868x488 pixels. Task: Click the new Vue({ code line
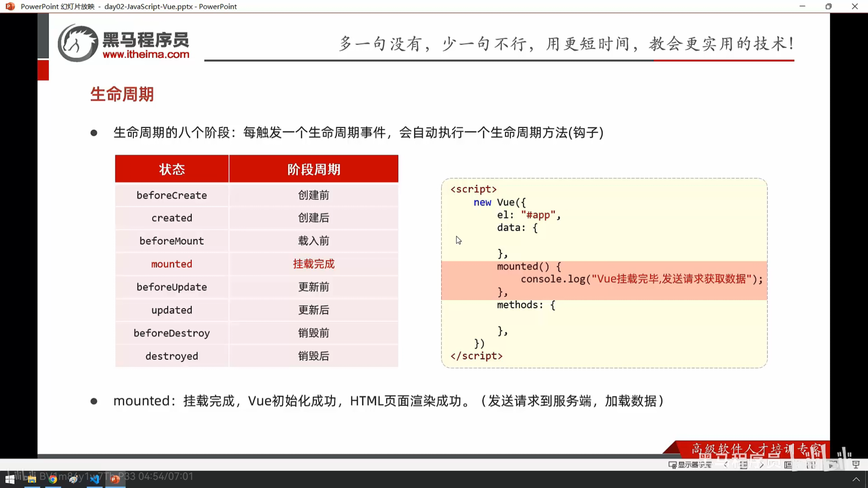point(499,202)
